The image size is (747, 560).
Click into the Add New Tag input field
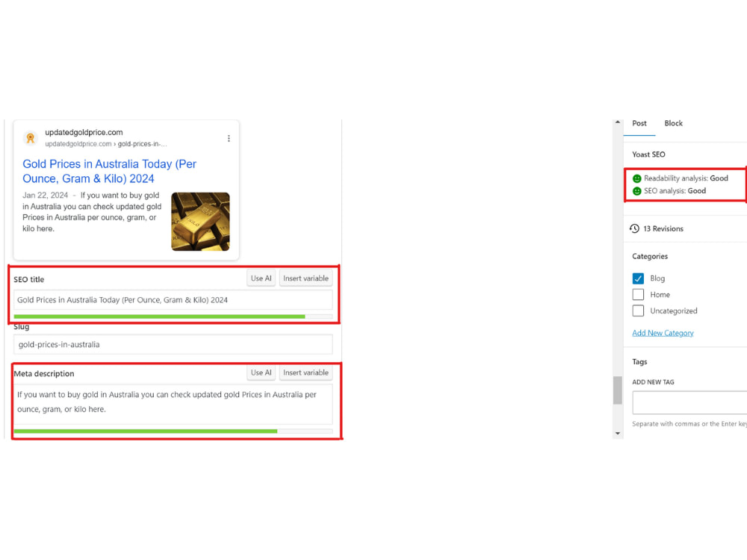(x=689, y=402)
